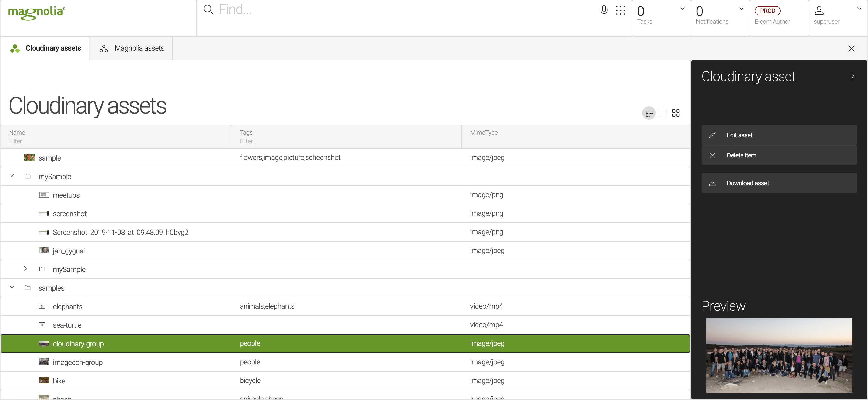Click the microphone voice search icon
The image size is (868, 400).
click(604, 10)
